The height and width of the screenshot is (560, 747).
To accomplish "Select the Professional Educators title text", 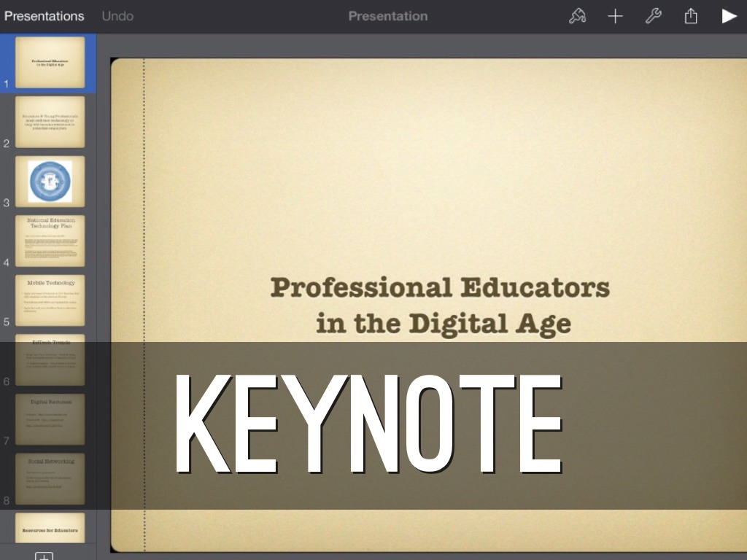I will tap(441, 305).
